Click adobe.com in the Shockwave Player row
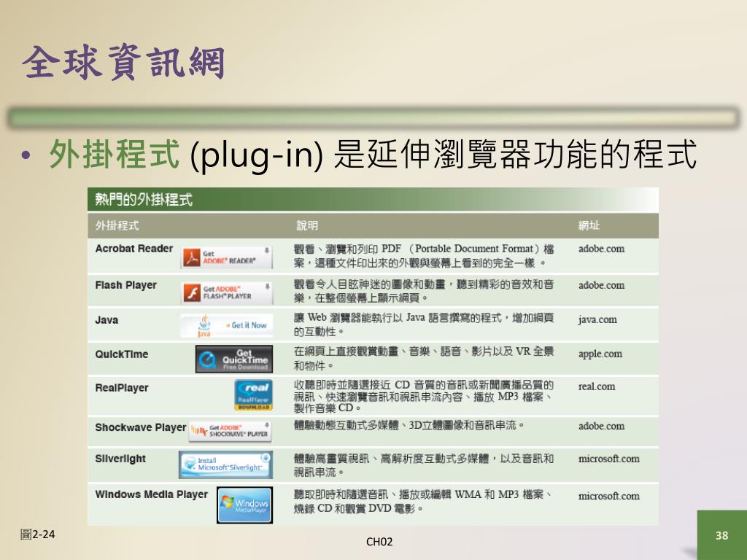747x560 pixels. (601, 426)
